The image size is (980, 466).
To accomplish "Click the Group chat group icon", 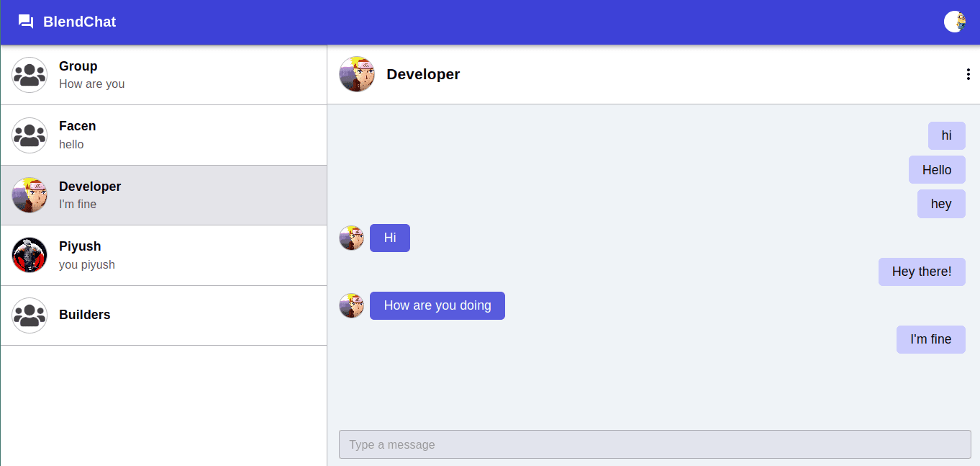I will pyautogui.click(x=30, y=75).
